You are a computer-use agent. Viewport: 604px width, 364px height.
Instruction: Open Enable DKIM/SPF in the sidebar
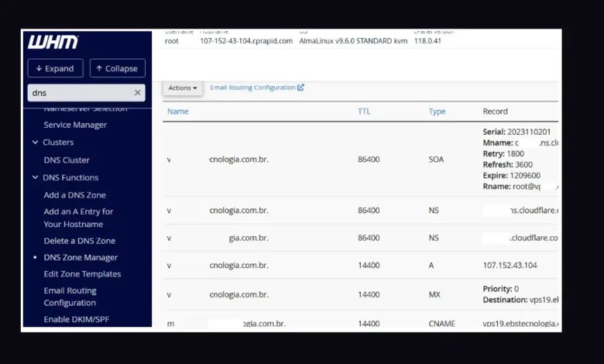pos(75,320)
